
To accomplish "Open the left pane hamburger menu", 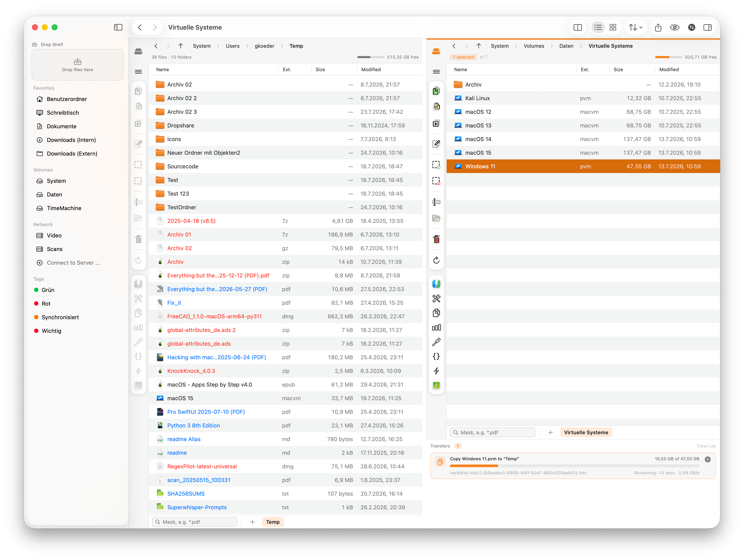I will click(138, 72).
